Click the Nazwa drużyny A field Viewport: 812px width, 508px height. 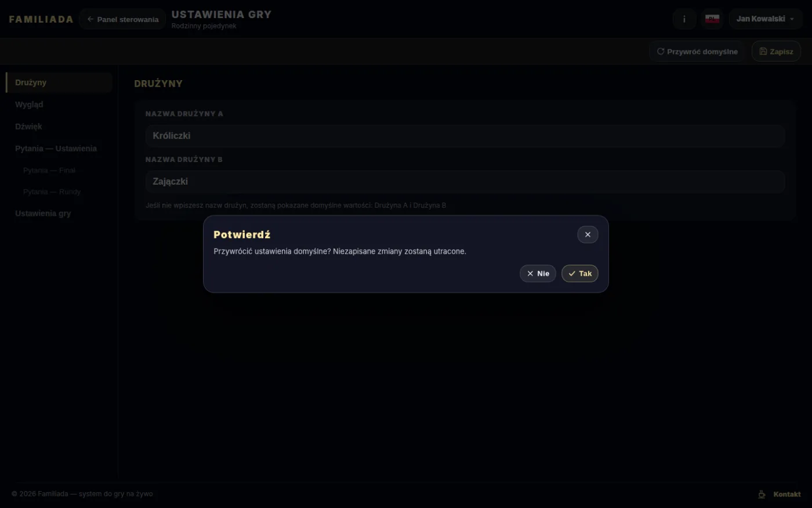point(465,136)
